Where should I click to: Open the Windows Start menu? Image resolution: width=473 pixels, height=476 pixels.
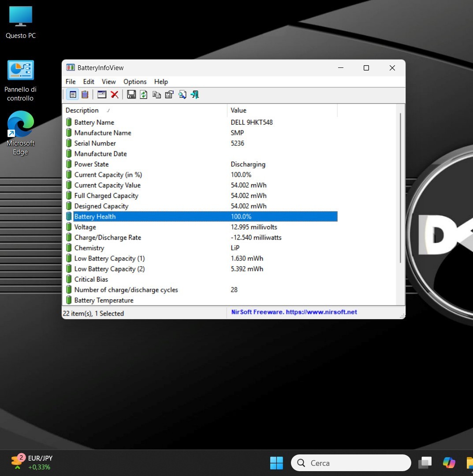pyautogui.click(x=276, y=463)
